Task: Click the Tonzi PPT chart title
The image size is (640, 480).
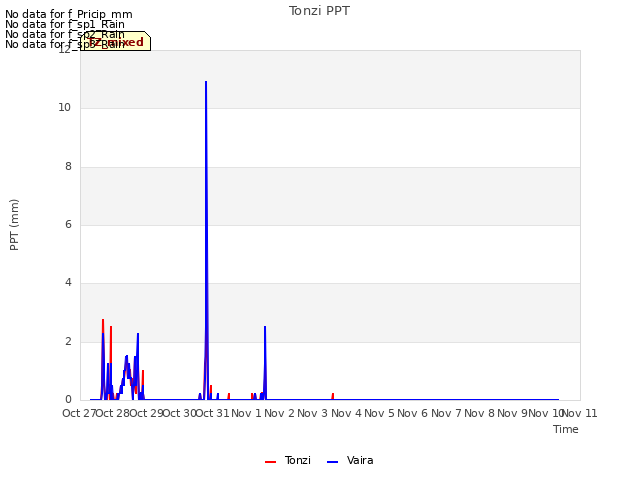Action: pyautogui.click(x=319, y=11)
